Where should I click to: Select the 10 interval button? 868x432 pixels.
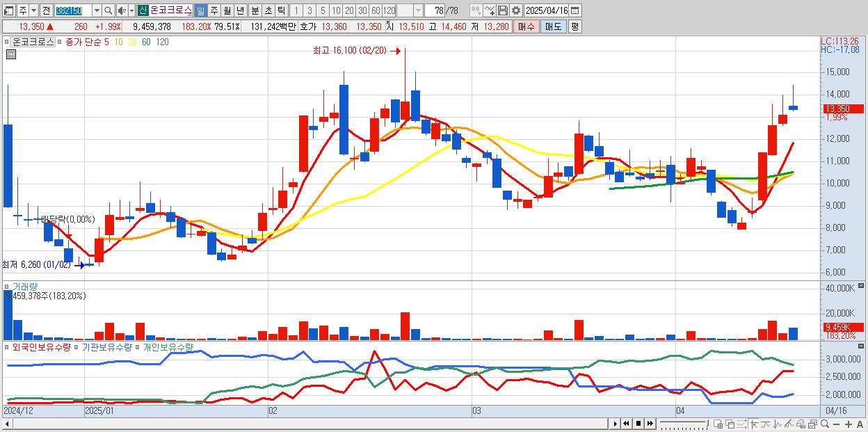point(336,10)
